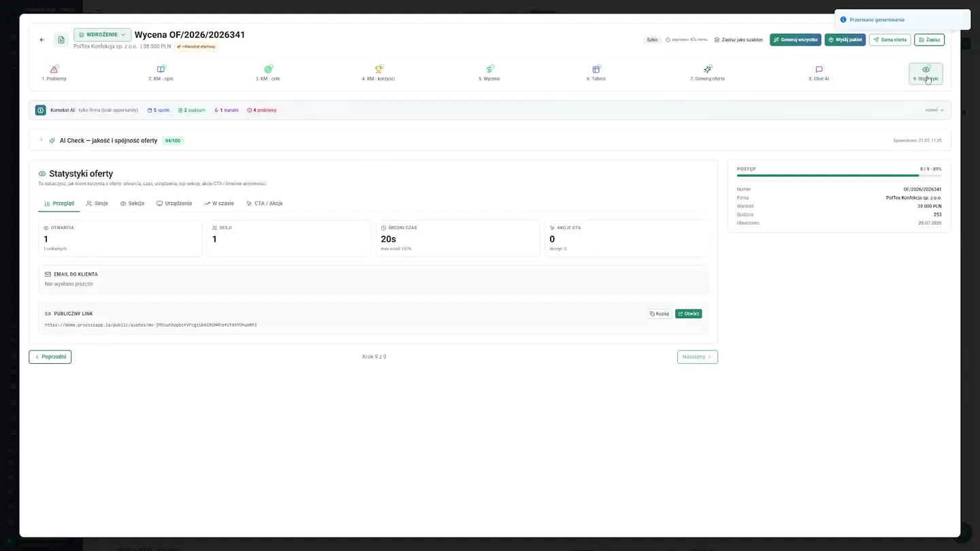Image resolution: width=980 pixels, height=551 pixels.
Task: Open step 1 'Problemy' warning icon
Action: (x=54, y=69)
